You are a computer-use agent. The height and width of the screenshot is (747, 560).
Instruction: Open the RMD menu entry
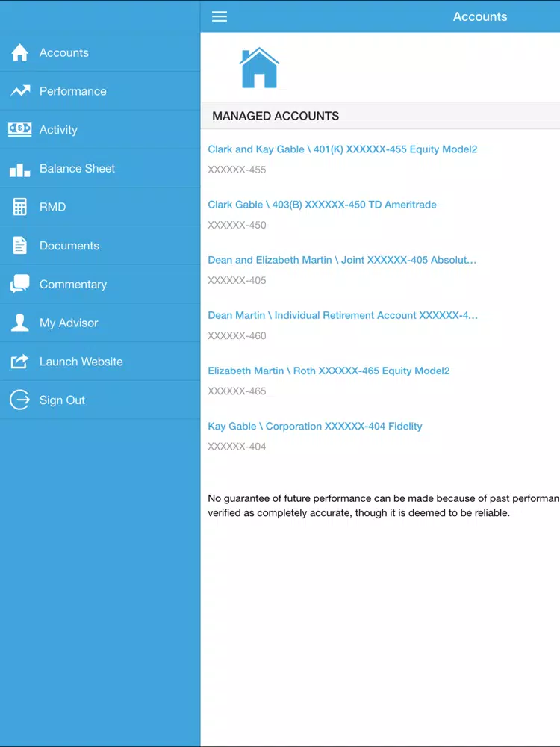100,207
